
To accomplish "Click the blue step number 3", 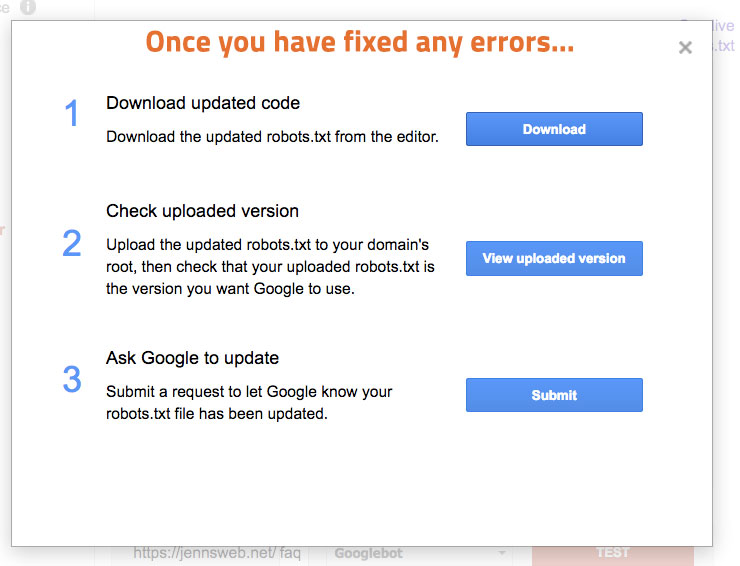I will [72, 379].
